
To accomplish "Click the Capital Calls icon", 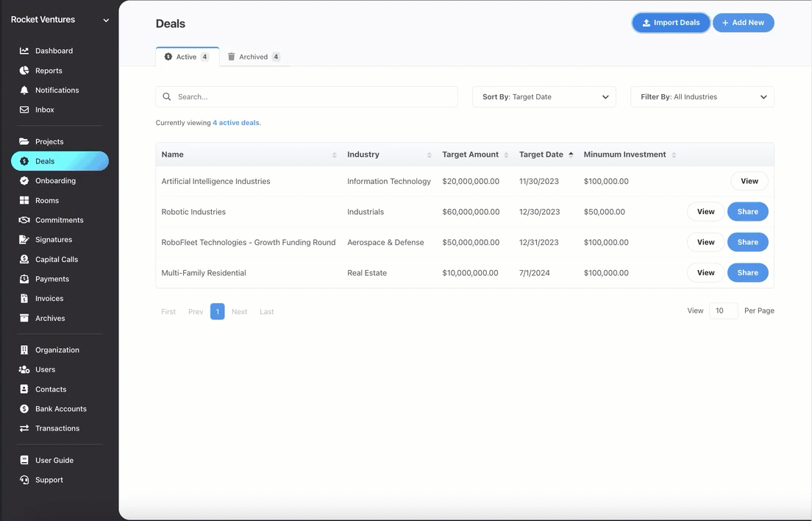I will tap(24, 259).
